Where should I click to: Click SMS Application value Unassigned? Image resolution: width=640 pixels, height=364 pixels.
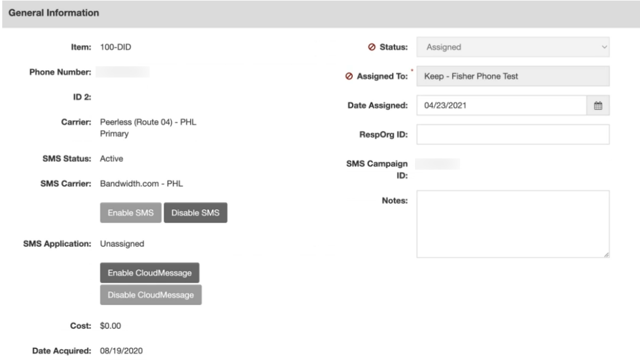(x=122, y=244)
